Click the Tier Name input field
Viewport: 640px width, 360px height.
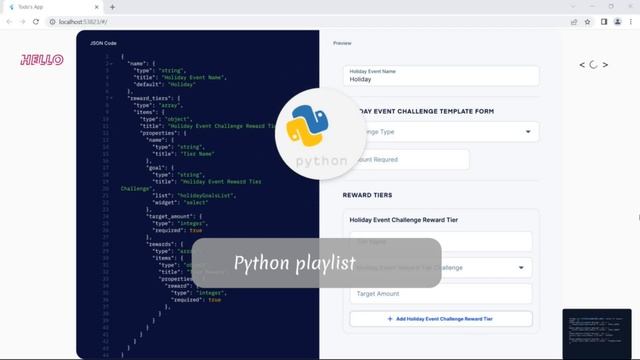pyautogui.click(x=441, y=241)
